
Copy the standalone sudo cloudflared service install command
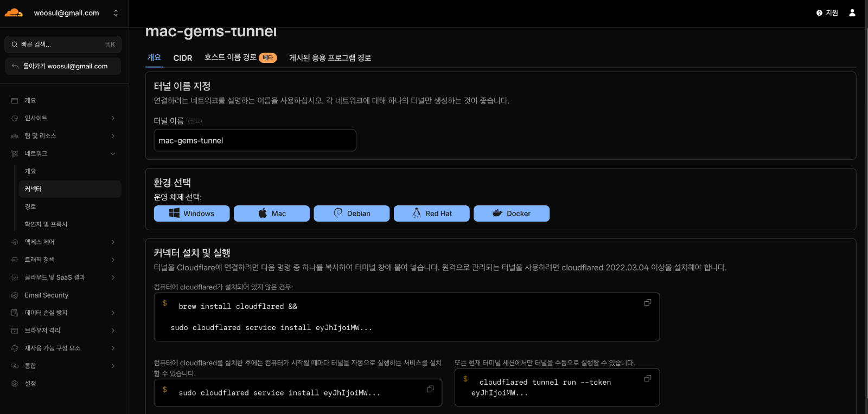click(430, 389)
